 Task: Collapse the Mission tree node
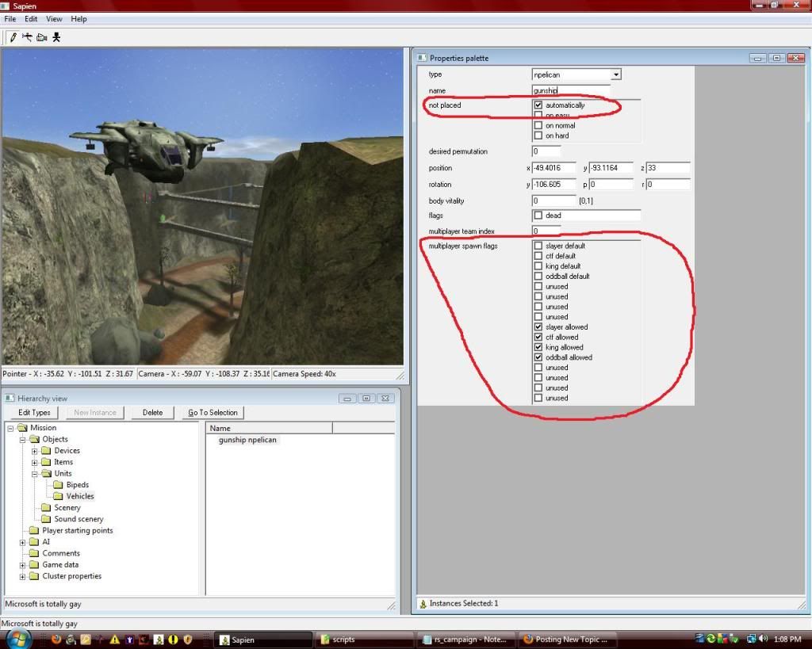[10, 428]
